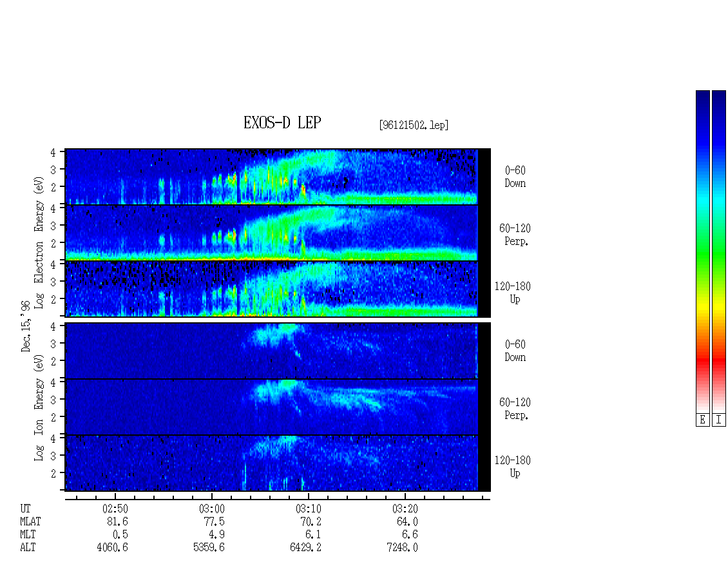Viewport: 728px width, 564px height.
Task: Click the 03:20 time tick label
Action: point(405,509)
